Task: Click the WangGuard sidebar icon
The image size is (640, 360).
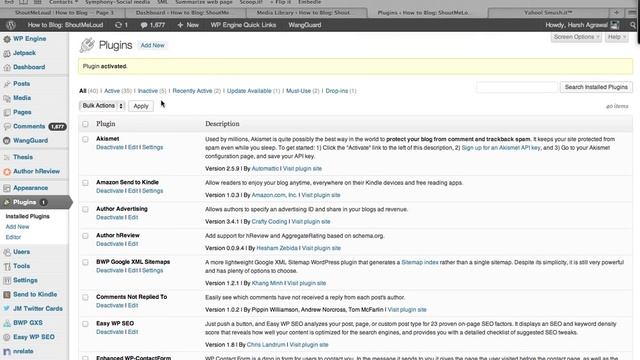Action: pos(7,141)
